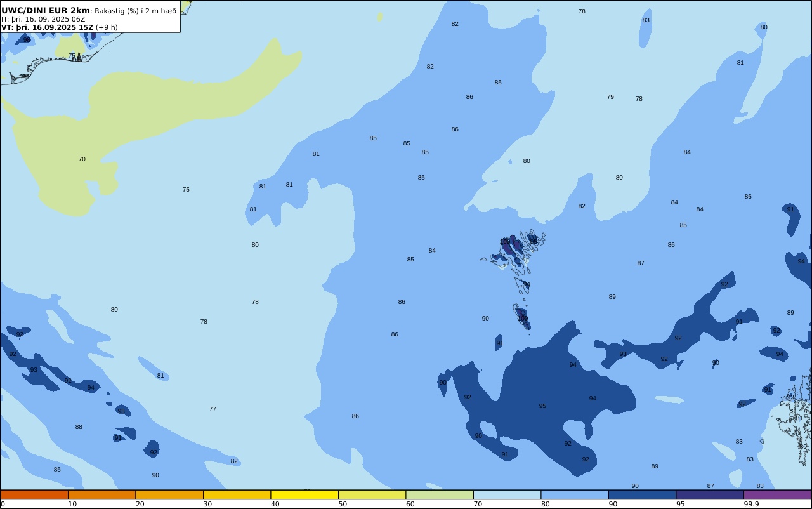Screen dimensions: 812x509
Task: Pick the pale blue 70–80 legend swatch
Action: [x=507, y=494]
